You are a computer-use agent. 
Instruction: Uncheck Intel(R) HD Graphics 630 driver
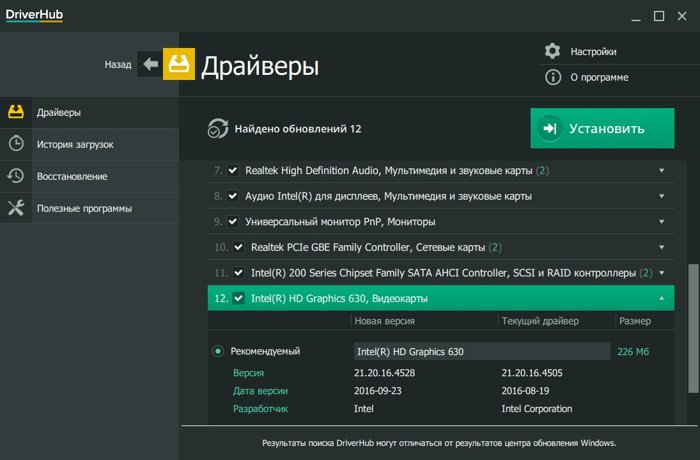tap(238, 298)
